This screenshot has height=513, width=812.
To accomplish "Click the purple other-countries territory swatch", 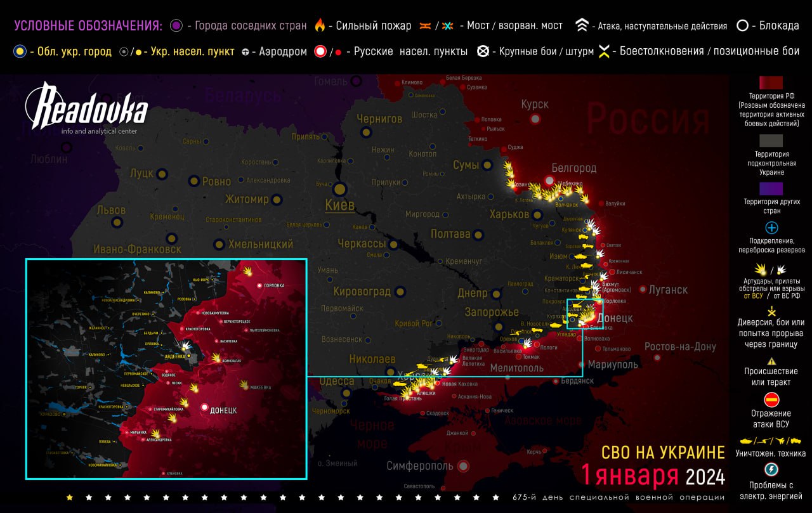I will (x=771, y=188).
